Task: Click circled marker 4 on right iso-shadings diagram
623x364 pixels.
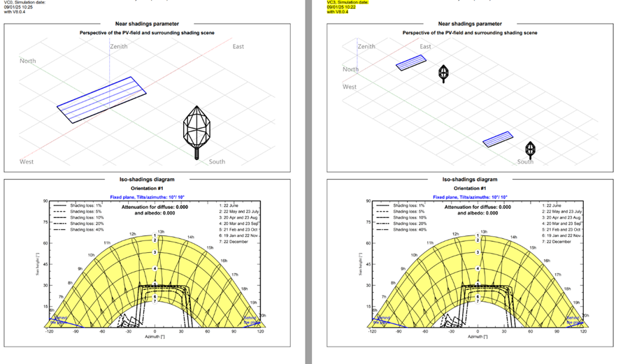Action: point(478,268)
